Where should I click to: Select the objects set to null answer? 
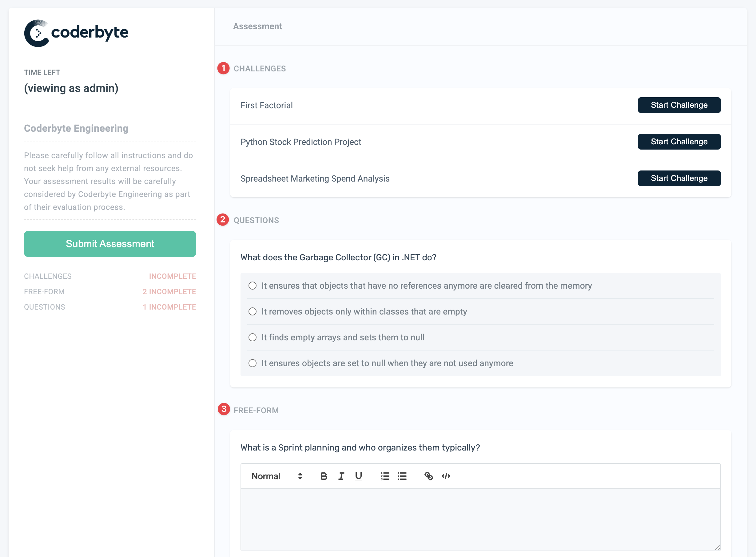[253, 363]
